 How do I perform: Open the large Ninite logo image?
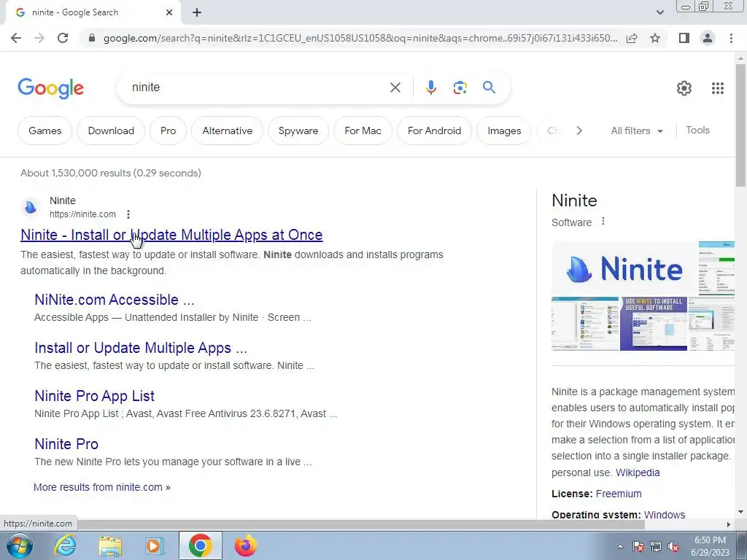(624, 268)
